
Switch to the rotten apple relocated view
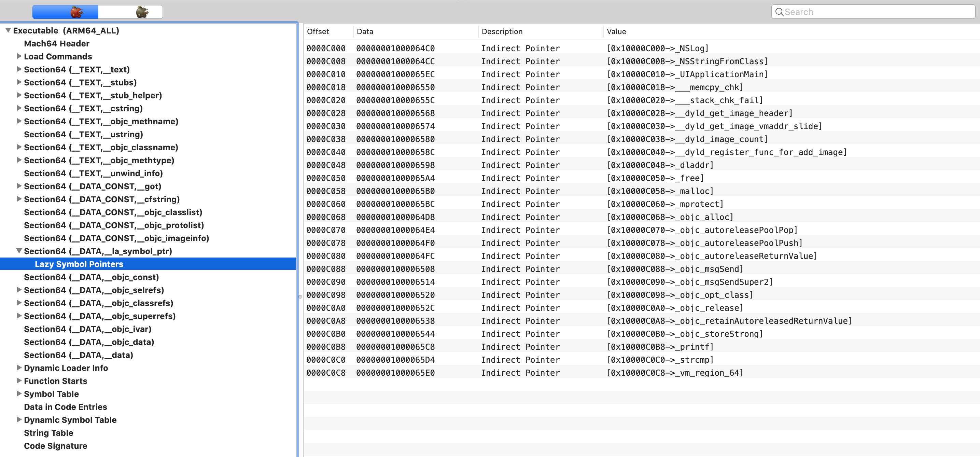click(x=130, y=12)
